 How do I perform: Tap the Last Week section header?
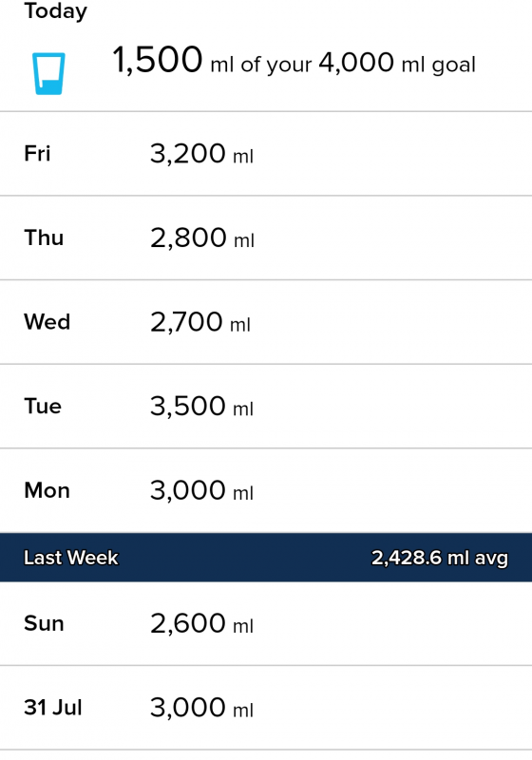point(266,558)
